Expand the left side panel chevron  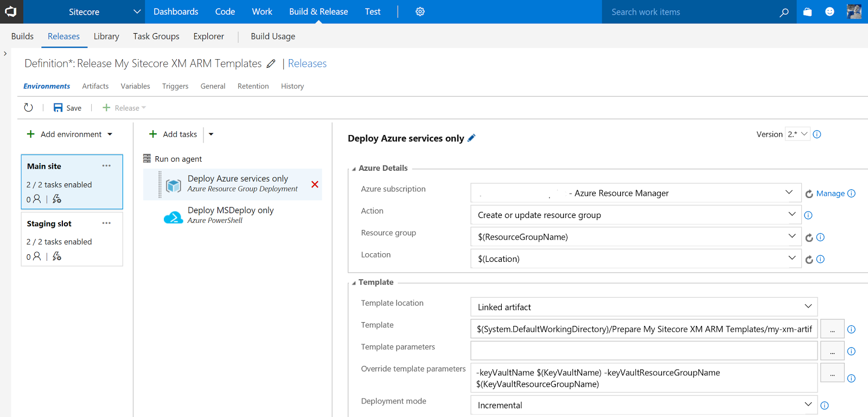(x=5, y=54)
